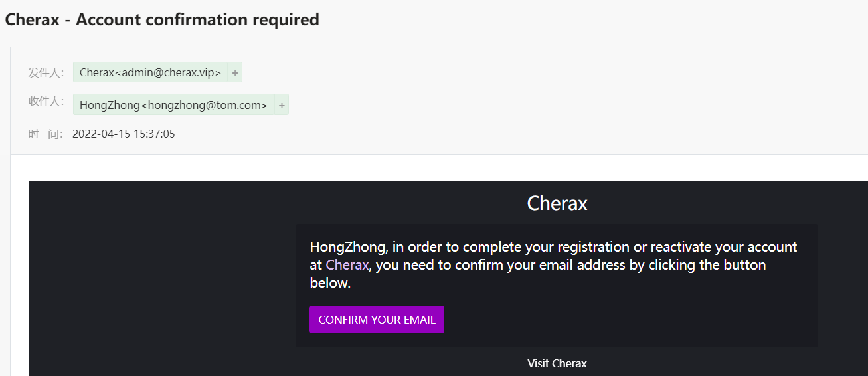Screen dimensions: 868x376
Task: Click the 时间 time label
Action: coord(45,134)
